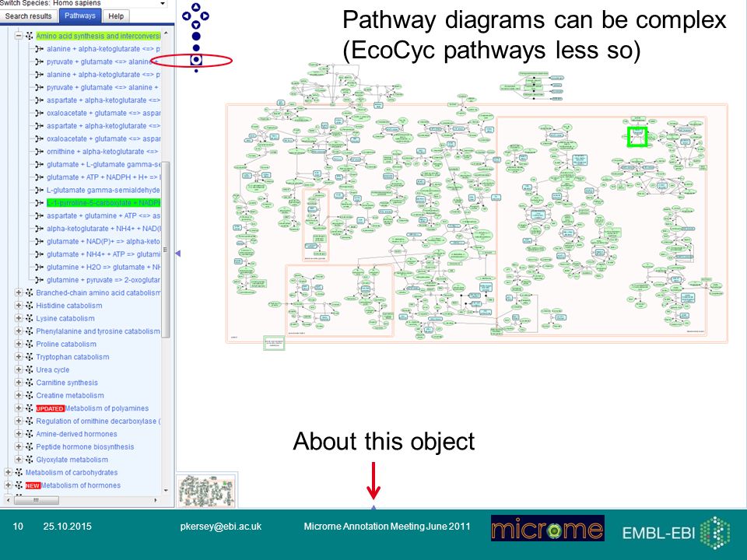Open the Peptide hormone biosynthesis link
The width and height of the screenshot is (747, 560).
pos(85,446)
